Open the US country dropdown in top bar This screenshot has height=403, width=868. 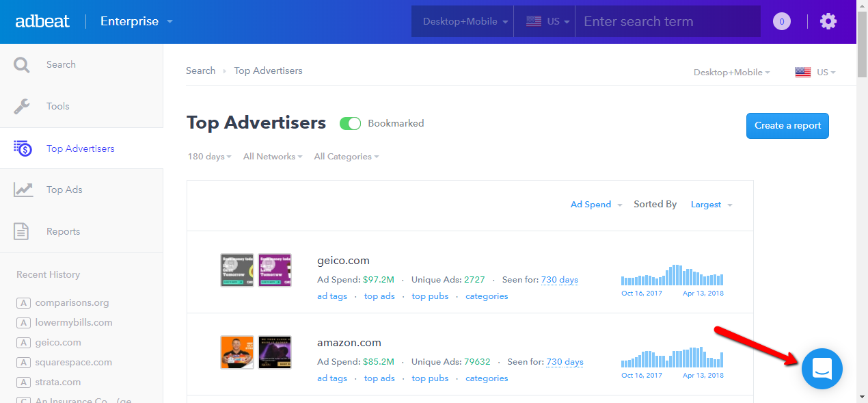coord(545,21)
